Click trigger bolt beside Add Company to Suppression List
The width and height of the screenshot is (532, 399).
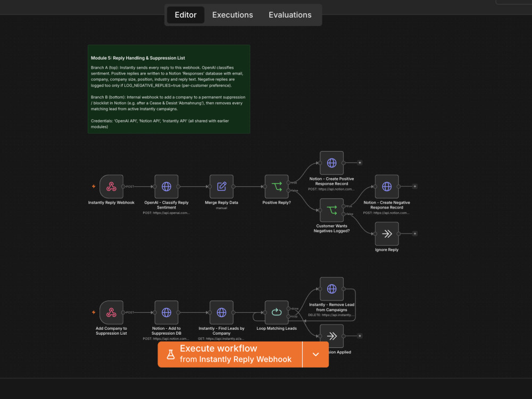click(94, 312)
